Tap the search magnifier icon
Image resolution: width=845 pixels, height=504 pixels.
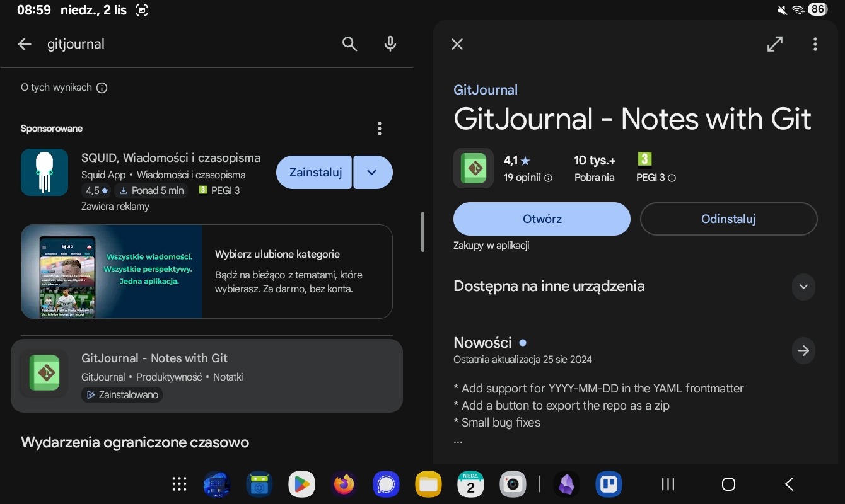349,43
